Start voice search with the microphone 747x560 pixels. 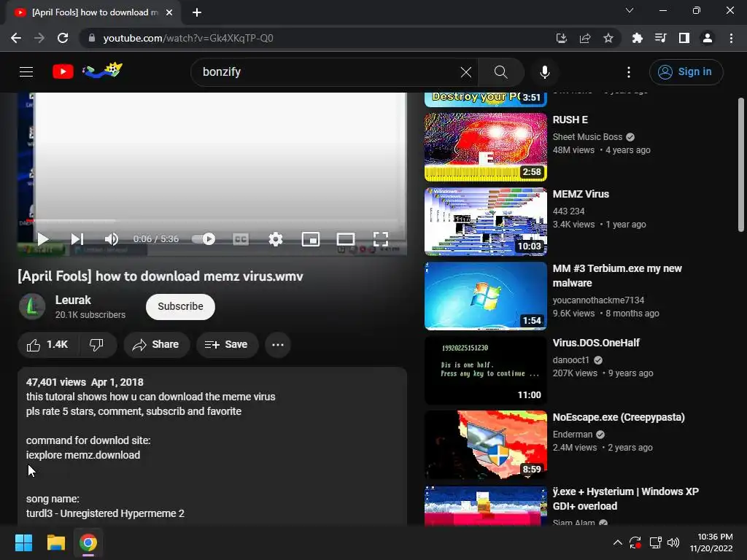point(544,72)
